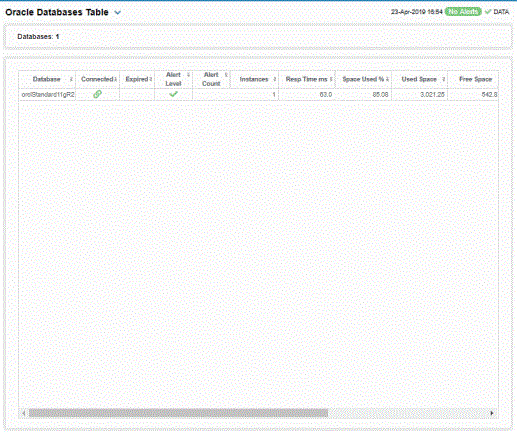The width and height of the screenshot is (517, 432).
Task: Sort by the Free Space column header
Action: [476, 79]
